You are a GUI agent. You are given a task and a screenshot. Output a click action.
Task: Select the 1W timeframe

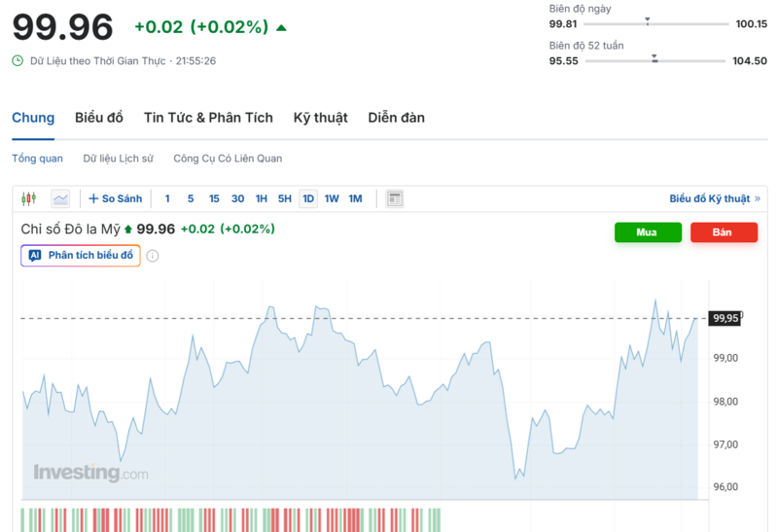click(332, 198)
